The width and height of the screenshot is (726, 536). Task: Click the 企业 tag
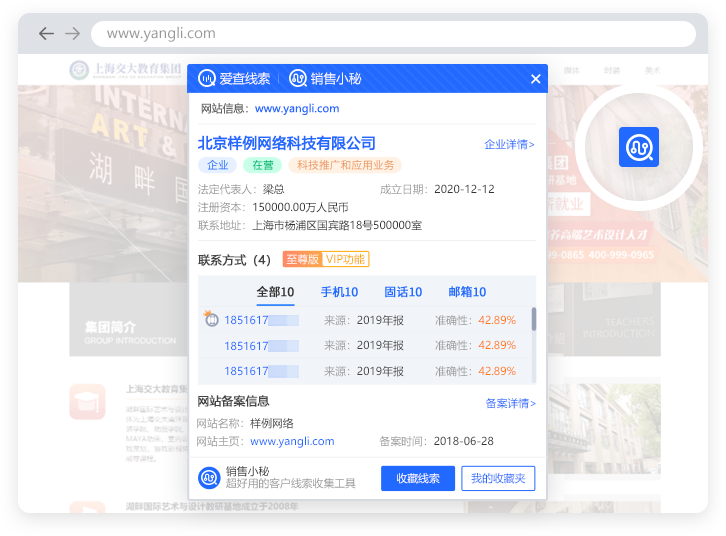(x=218, y=165)
